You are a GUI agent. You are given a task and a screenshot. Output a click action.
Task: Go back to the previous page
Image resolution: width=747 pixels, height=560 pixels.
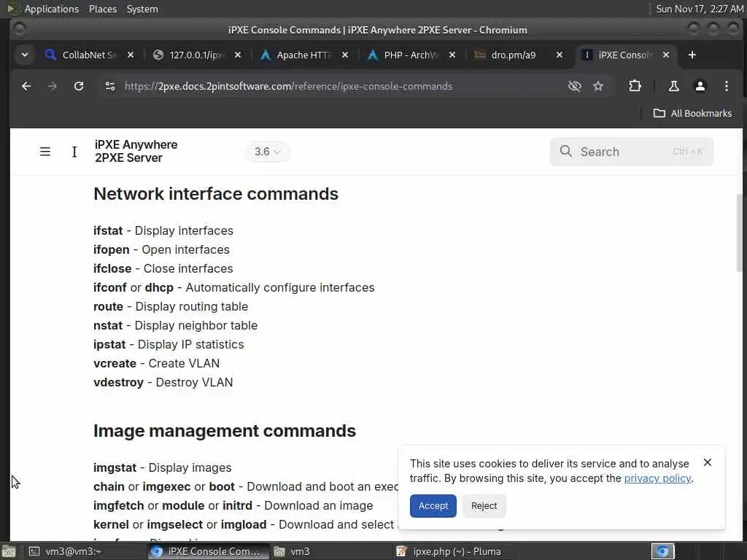point(26,86)
